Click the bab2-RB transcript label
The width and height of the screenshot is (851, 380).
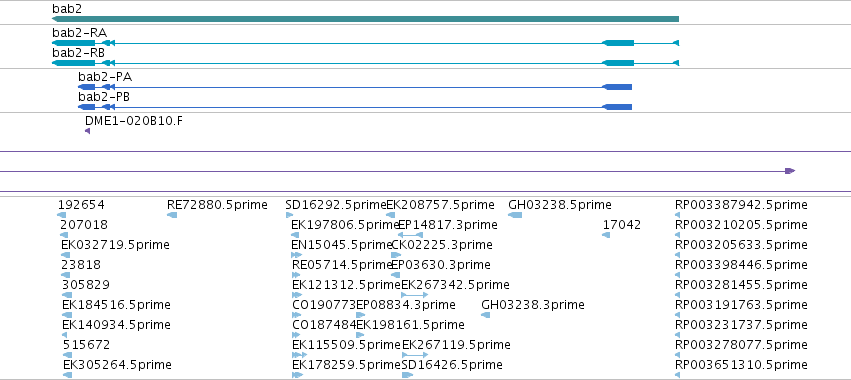[79, 53]
